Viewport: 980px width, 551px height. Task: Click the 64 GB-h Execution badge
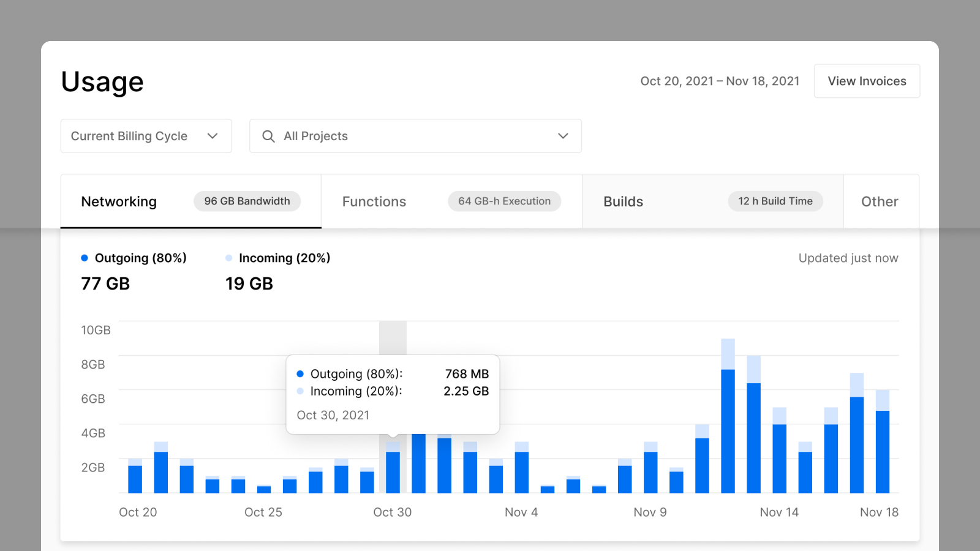point(504,201)
